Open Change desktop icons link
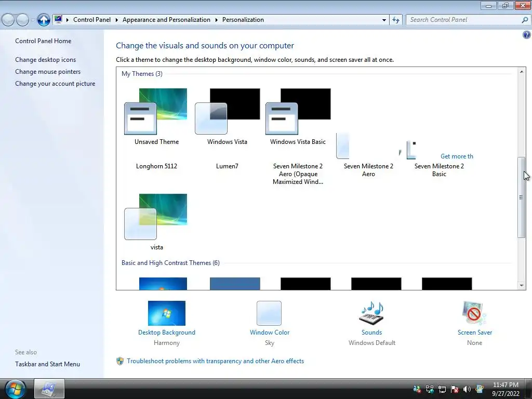 46,59
